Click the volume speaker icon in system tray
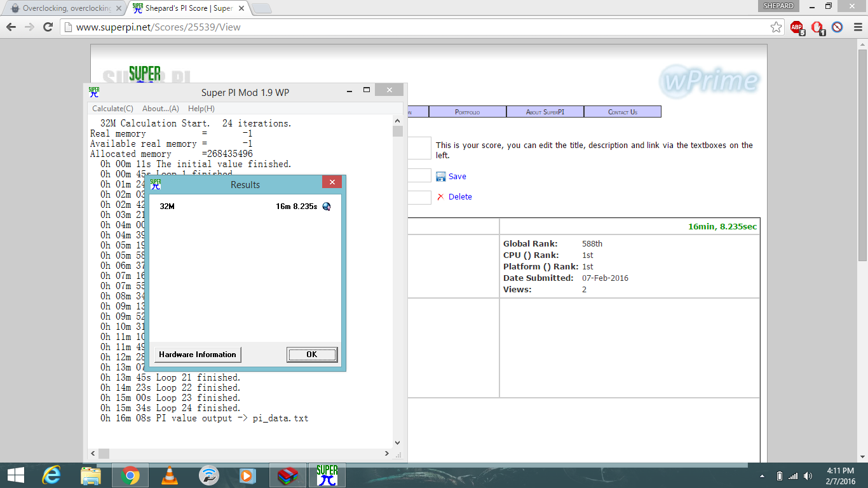Image resolution: width=868 pixels, height=488 pixels. pyautogui.click(x=808, y=476)
